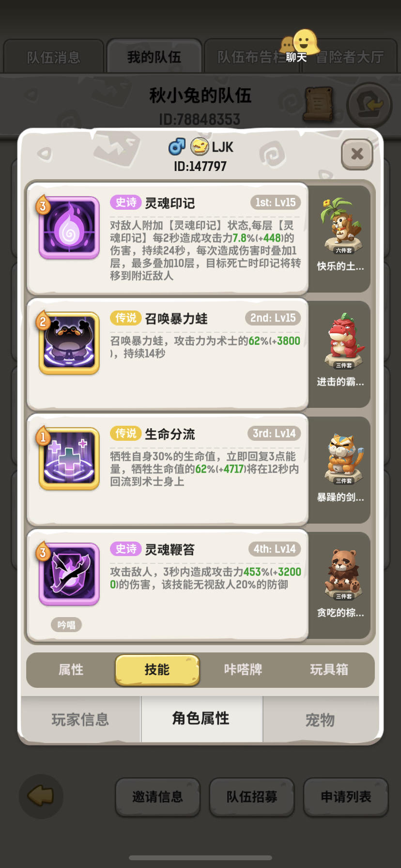
Task: Close the LJK player info popup
Action: click(357, 154)
